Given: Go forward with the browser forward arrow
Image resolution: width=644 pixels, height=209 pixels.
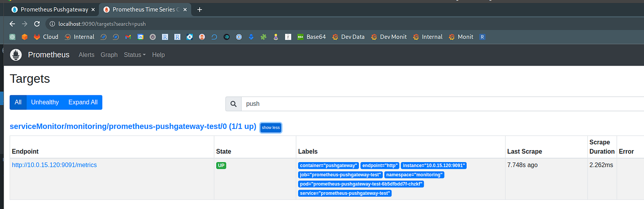Looking at the screenshot, I should [24, 23].
